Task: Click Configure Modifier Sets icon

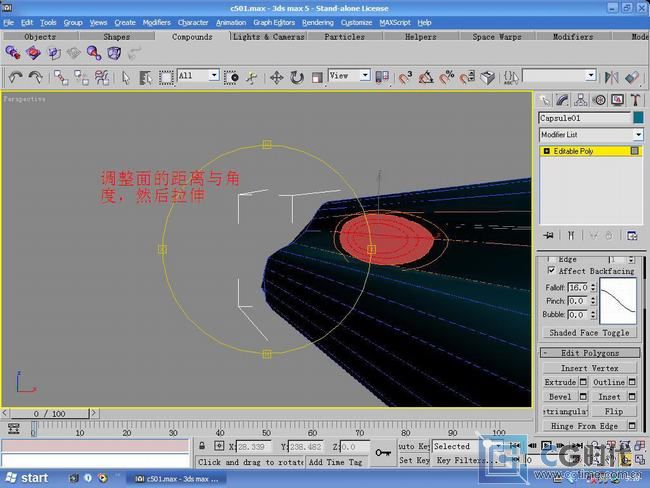Action: coord(632,236)
